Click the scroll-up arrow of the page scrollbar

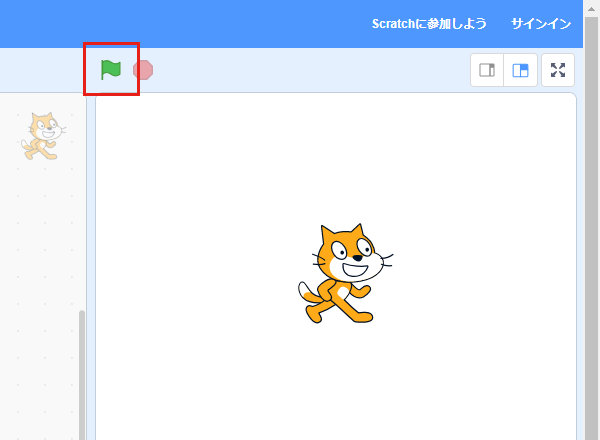tap(592, 8)
